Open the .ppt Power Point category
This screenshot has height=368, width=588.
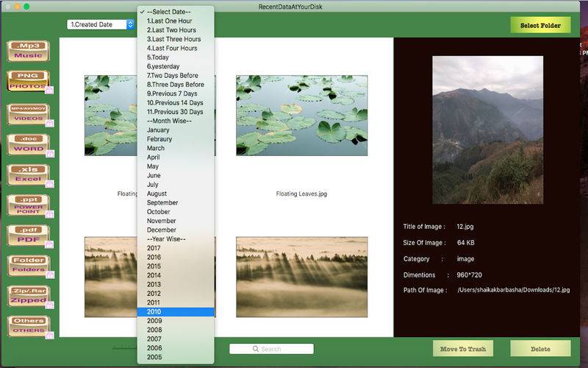[x=29, y=205]
